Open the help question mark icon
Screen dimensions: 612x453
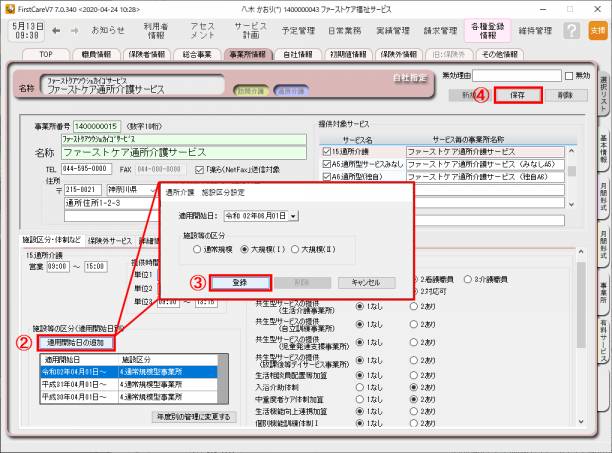(571, 31)
